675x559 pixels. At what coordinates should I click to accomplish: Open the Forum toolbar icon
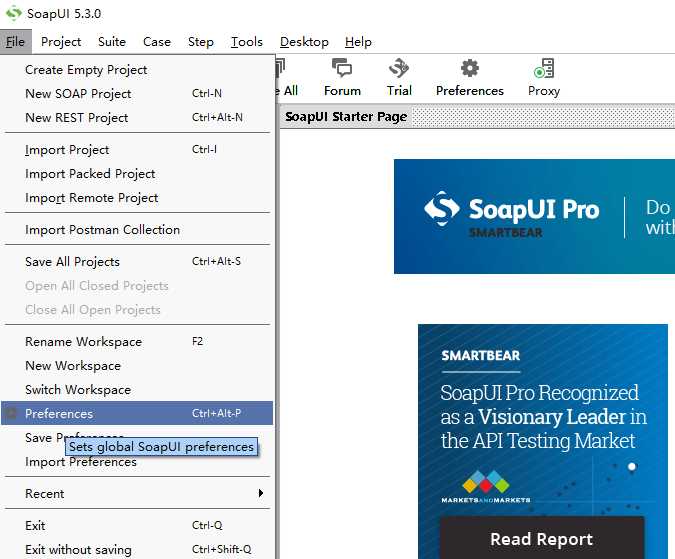342,78
